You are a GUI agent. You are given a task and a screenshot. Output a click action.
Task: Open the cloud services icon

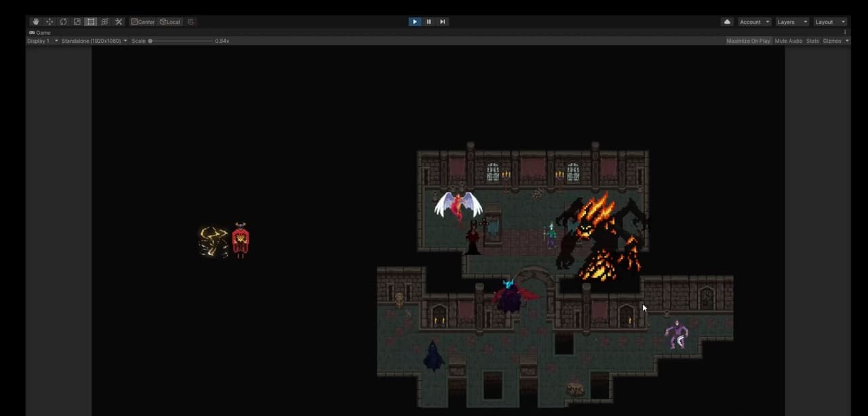[x=728, y=22]
